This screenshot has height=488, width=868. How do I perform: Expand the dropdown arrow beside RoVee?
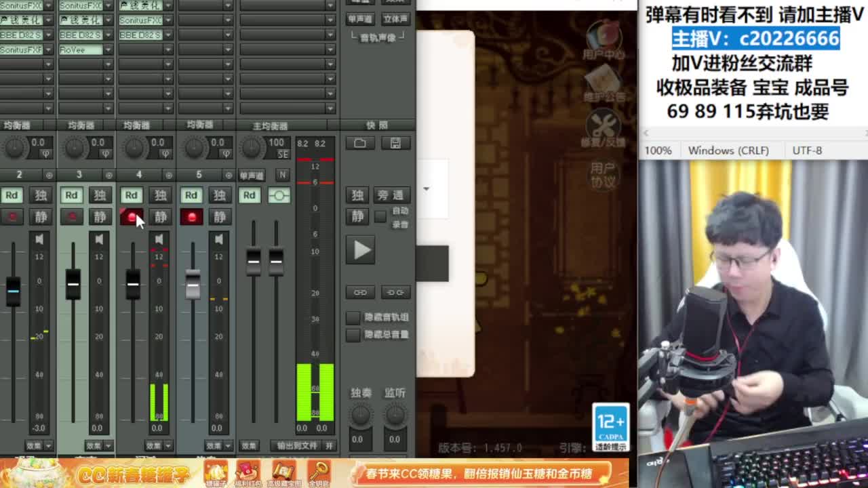click(x=108, y=49)
